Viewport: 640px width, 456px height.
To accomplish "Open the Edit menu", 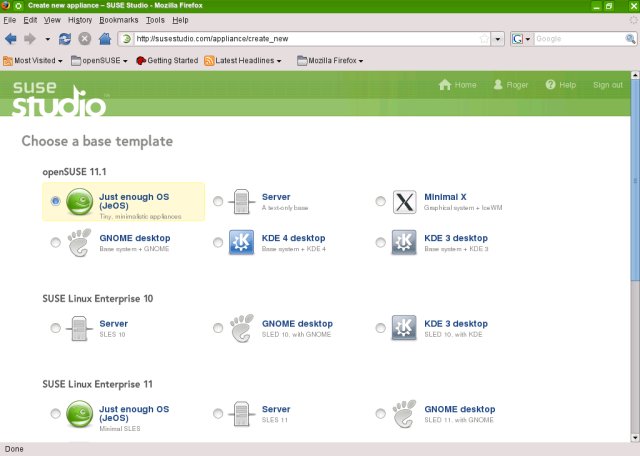I will point(30,20).
